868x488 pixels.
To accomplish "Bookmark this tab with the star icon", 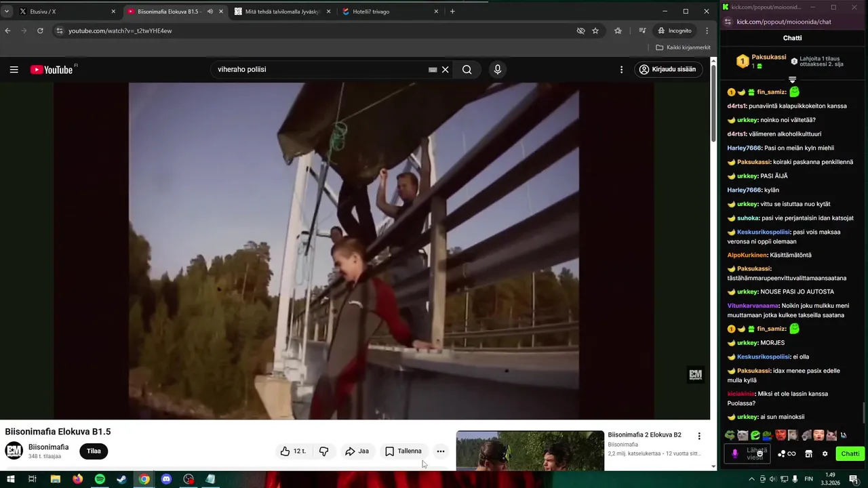I will pyautogui.click(x=595, y=30).
